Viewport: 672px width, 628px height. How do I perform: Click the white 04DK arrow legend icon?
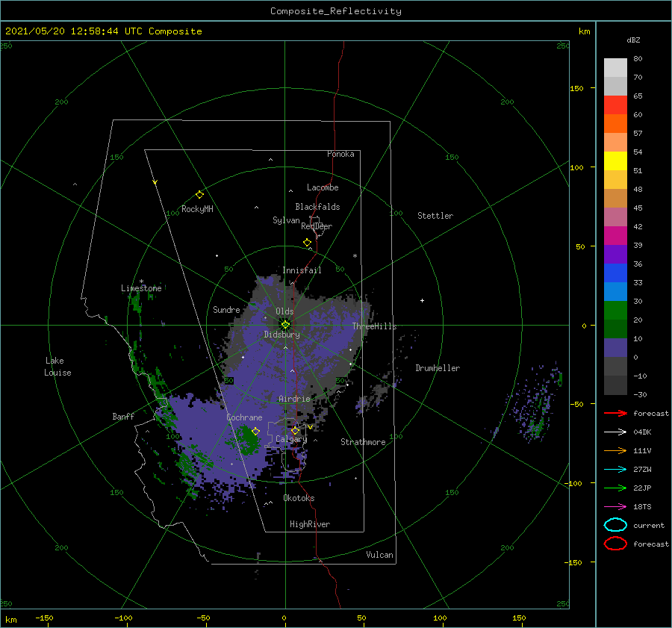click(x=615, y=432)
